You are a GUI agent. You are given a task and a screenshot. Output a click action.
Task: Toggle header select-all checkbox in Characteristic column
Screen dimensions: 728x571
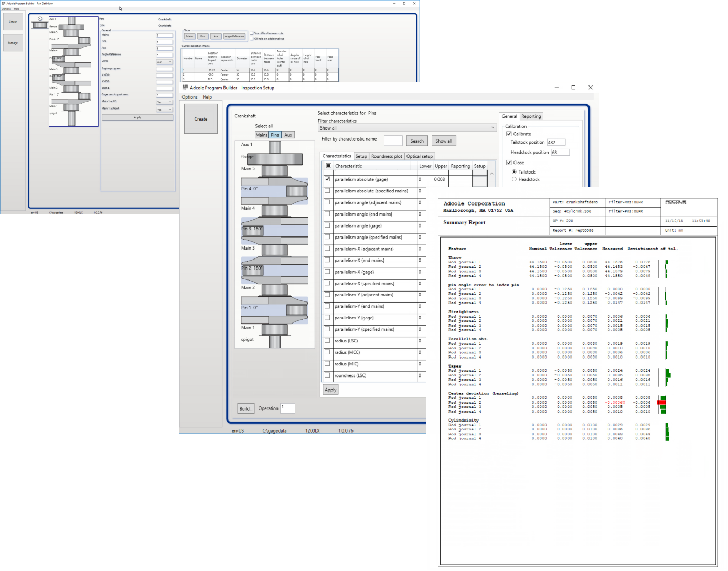pyautogui.click(x=329, y=166)
